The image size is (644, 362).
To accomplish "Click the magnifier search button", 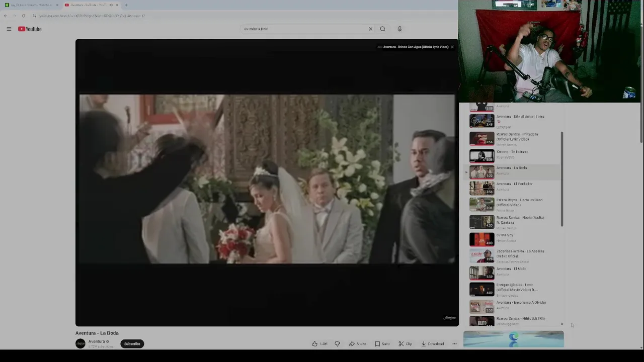I will 383,29.
